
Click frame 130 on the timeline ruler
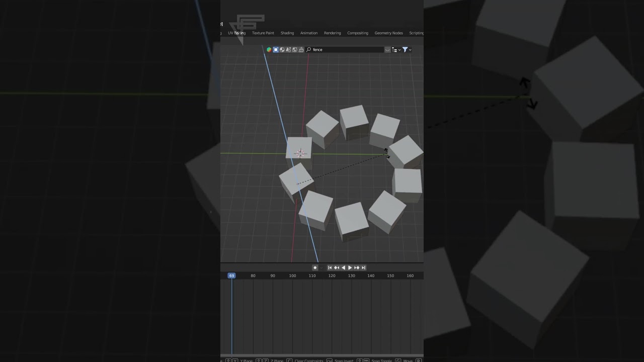[351, 276]
